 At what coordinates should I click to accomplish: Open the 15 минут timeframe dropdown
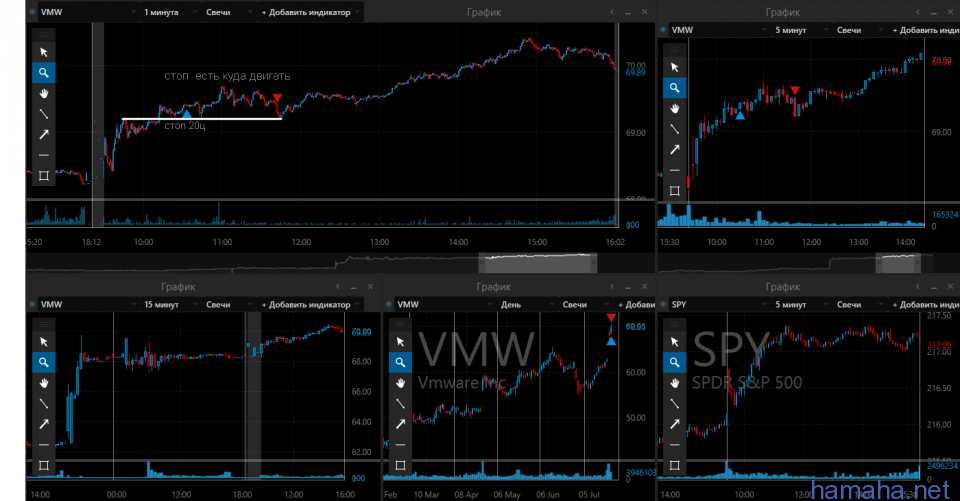[x=171, y=304]
